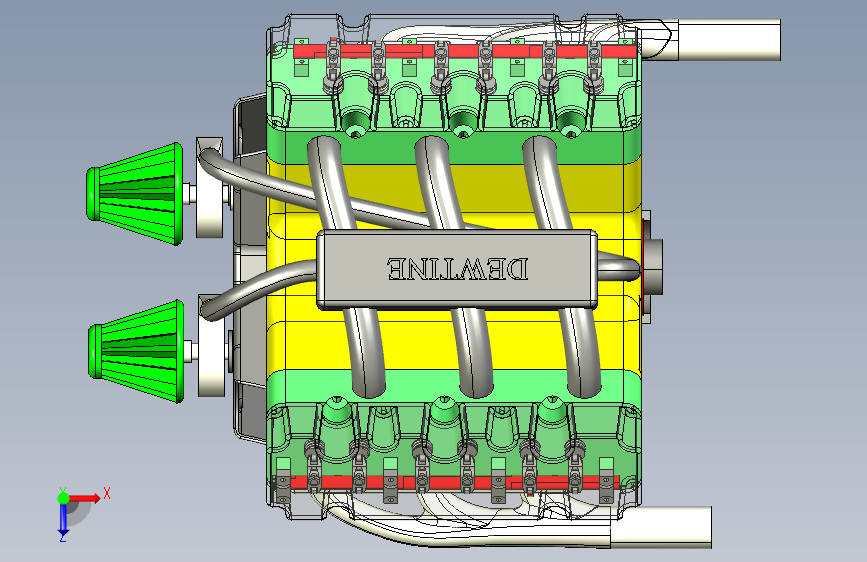
Task: Select the gray crank hub on engine's right side
Action: [652, 267]
